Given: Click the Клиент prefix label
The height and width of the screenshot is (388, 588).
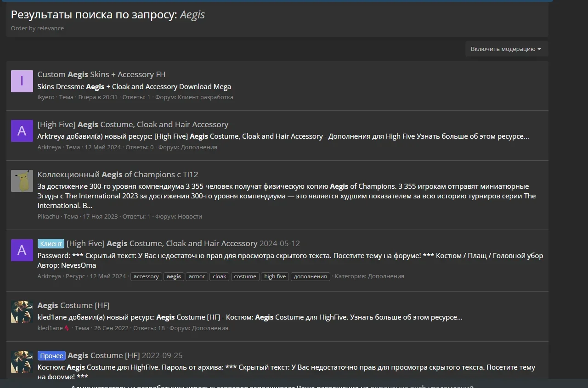Looking at the screenshot, I should pos(51,244).
